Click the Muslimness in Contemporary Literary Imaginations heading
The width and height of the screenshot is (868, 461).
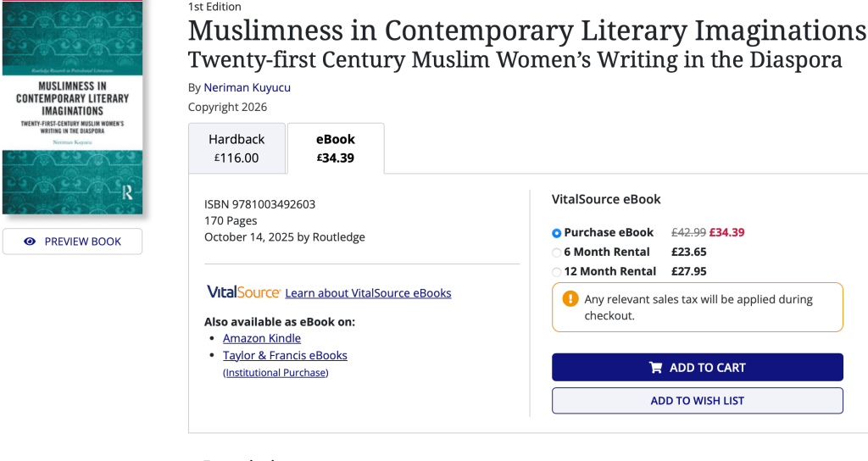[x=526, y=31]
